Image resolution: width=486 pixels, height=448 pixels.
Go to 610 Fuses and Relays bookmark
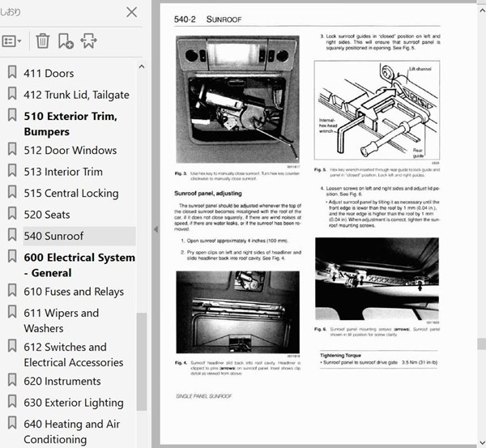coord(74,292)
